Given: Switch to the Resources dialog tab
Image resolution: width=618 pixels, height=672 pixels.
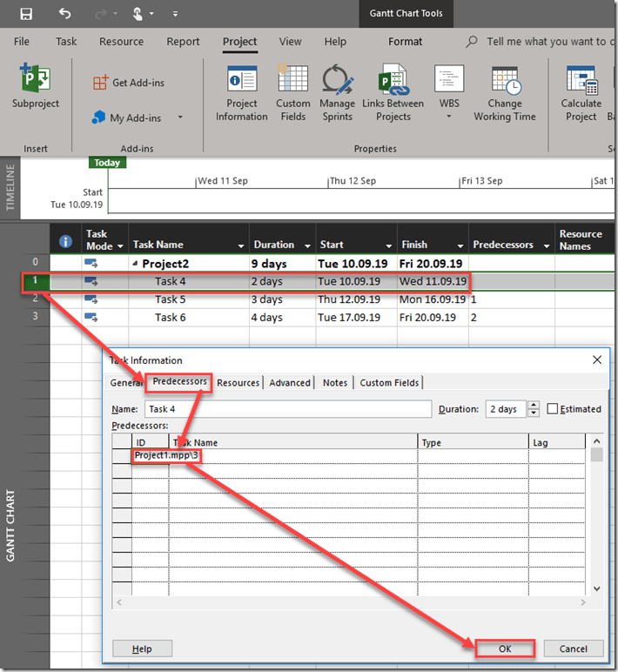Looking at the screenshot, I should 238,382.
